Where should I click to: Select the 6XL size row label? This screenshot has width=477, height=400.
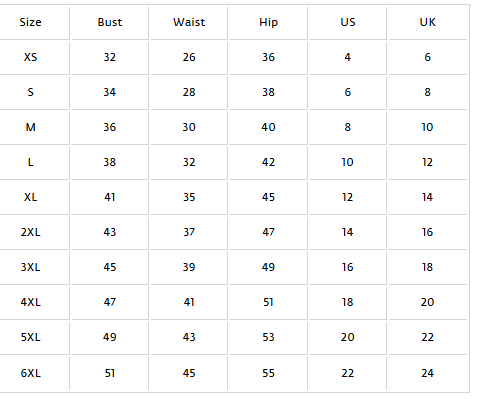[30, 373]
